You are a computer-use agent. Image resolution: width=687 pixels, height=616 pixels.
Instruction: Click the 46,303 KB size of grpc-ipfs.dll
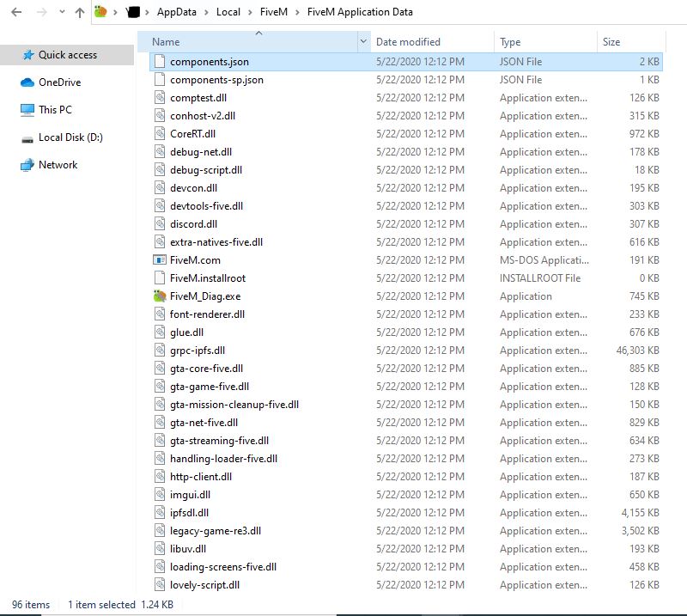click(637, 351)
